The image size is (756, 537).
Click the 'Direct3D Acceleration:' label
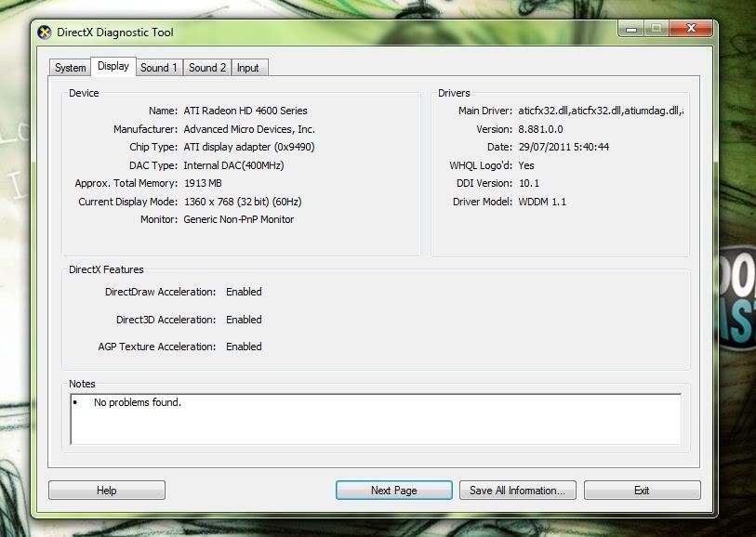[x=166, y=320]
